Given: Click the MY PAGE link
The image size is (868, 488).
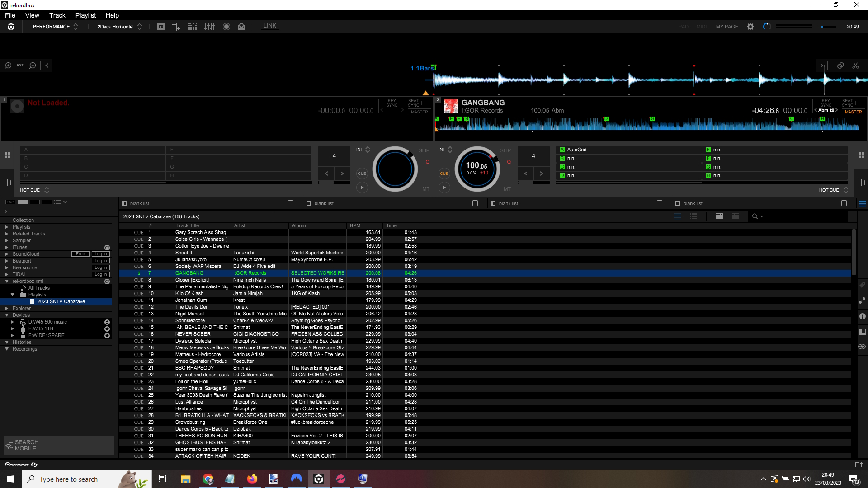Looking at the screenshot, I should [726, 27].
